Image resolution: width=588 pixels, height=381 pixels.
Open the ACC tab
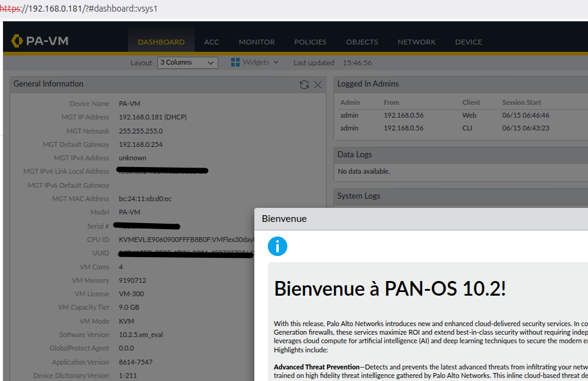212,42
